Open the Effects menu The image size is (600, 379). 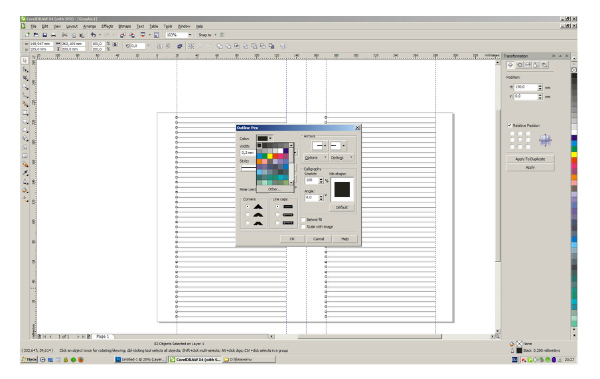pyautogui.click(x=107, y=26)
